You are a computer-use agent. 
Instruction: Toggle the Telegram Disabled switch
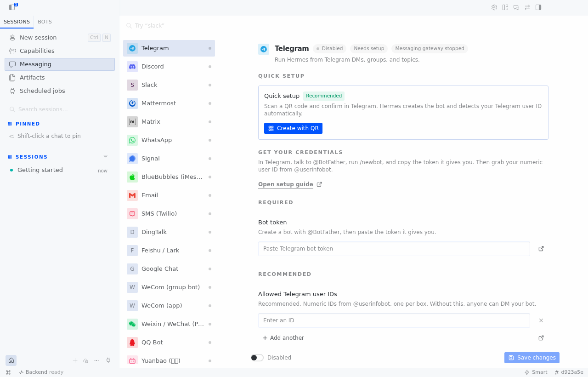click(257, 358)
